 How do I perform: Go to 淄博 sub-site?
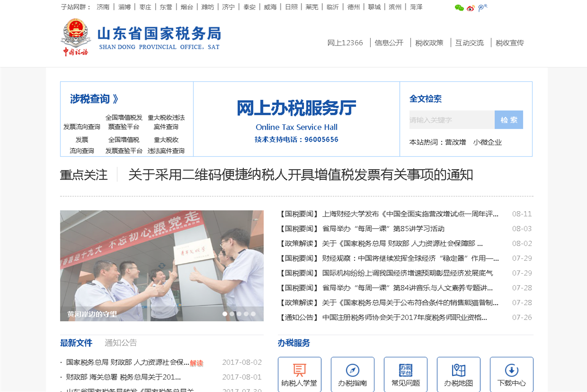click(x=124, y=7)
